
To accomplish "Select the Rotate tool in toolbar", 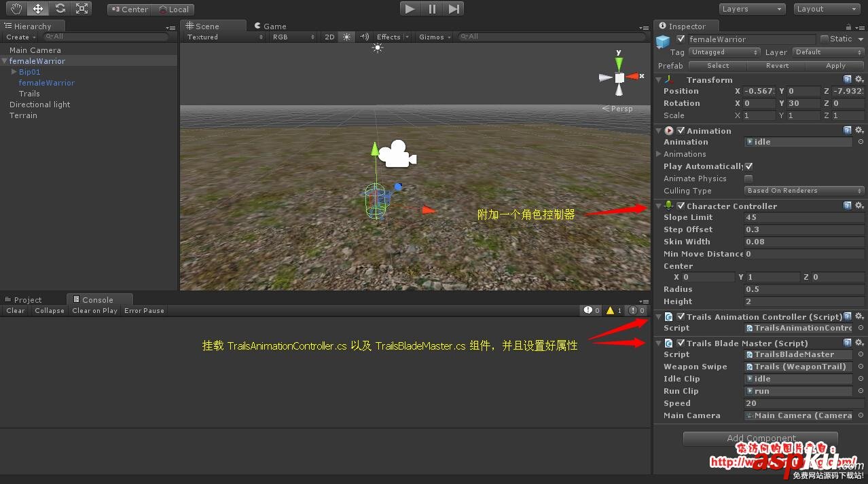I will (60, 9).
